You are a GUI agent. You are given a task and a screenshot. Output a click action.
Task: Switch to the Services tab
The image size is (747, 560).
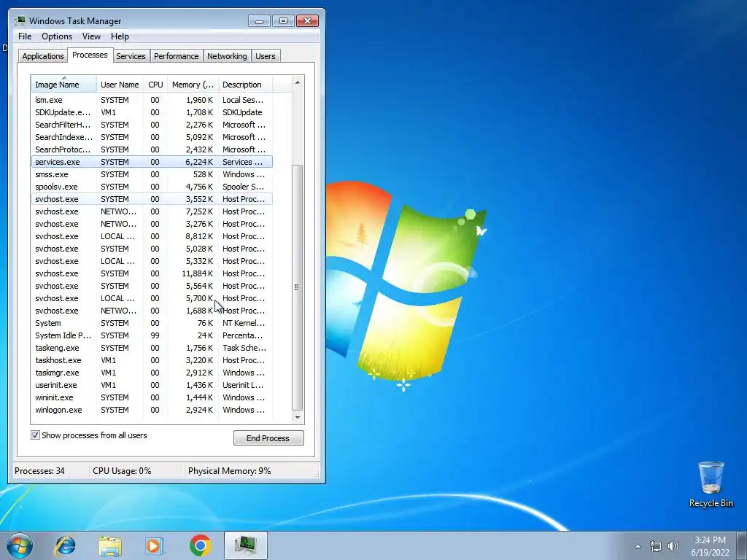coord(131,56)
